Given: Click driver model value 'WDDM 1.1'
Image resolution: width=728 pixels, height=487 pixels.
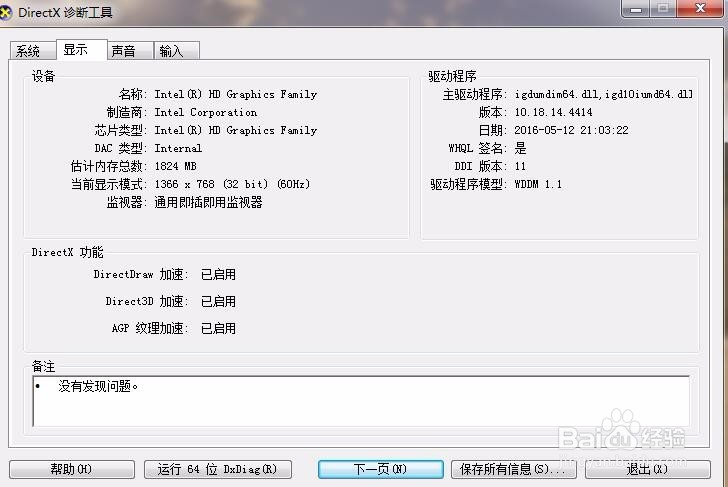Looking at the screenshot, I should tap(538, 184).
